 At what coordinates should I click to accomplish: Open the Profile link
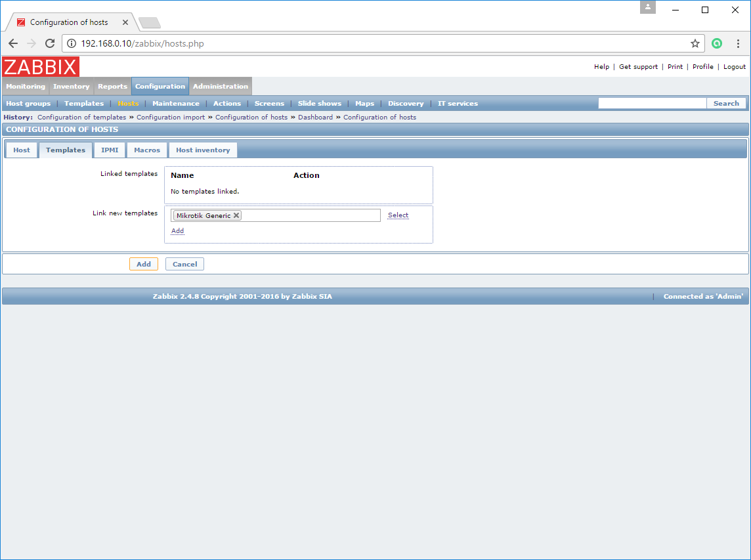tap(703, 66)
